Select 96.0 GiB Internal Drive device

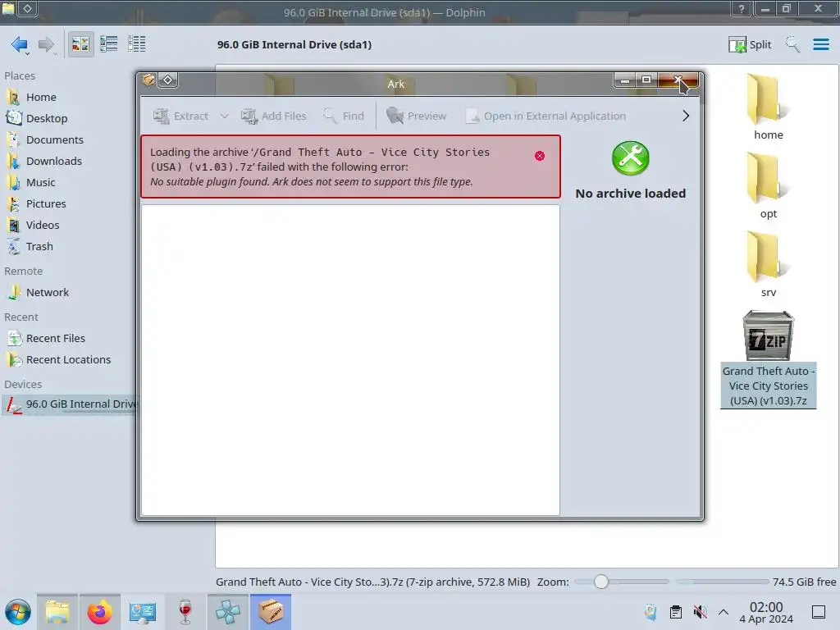coord(69,404)
